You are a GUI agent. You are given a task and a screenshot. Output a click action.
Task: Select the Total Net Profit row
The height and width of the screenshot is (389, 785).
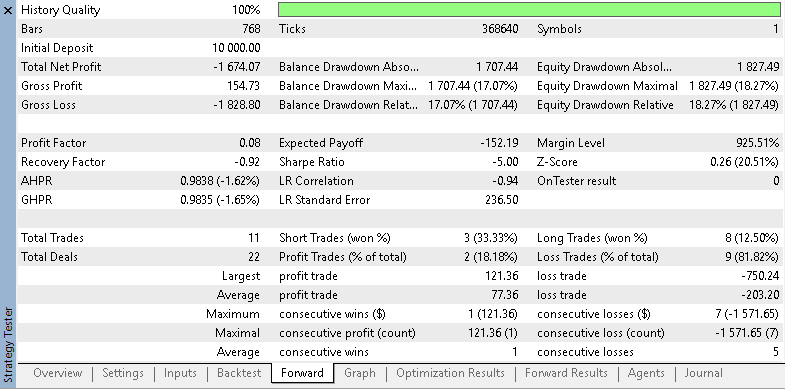coord(141,67)
